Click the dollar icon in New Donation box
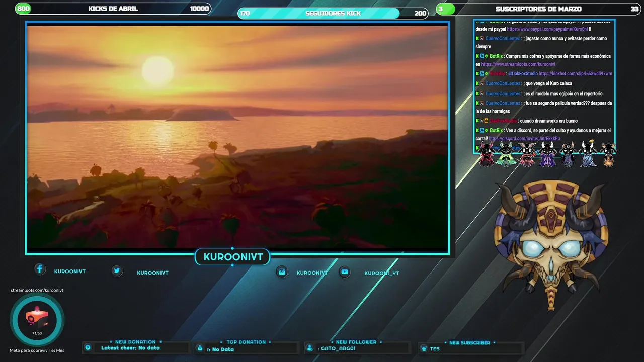 click(88, 347)
